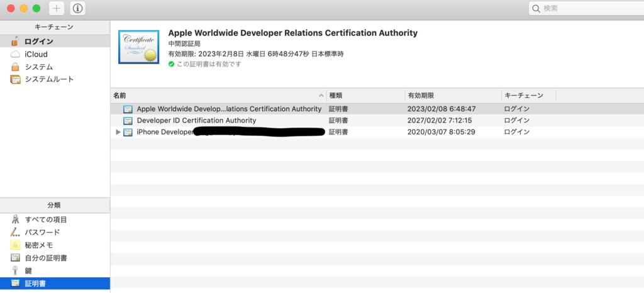This screenshot has width=644, height=293.
Task: Select the システムルート keychain
Action: coord(55,79)
